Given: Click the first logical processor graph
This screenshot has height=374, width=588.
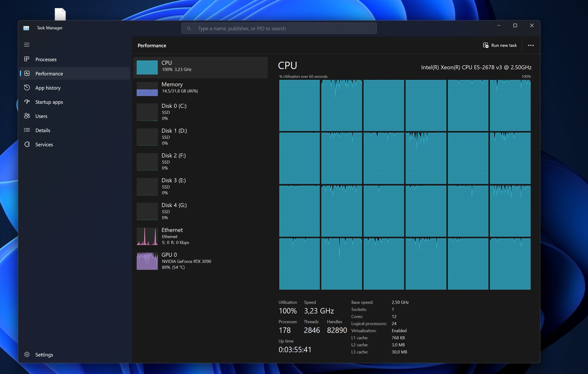Looking at the screenshot, I should point(299,105).
